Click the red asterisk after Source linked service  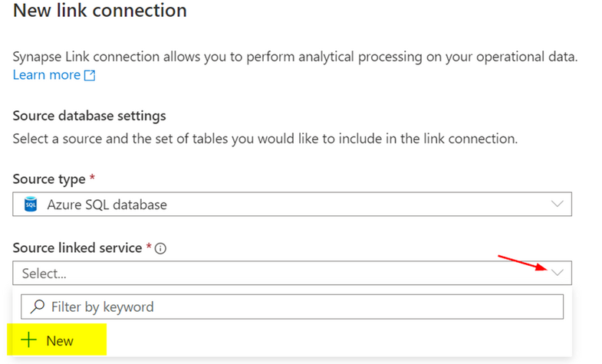coord(149,246)
